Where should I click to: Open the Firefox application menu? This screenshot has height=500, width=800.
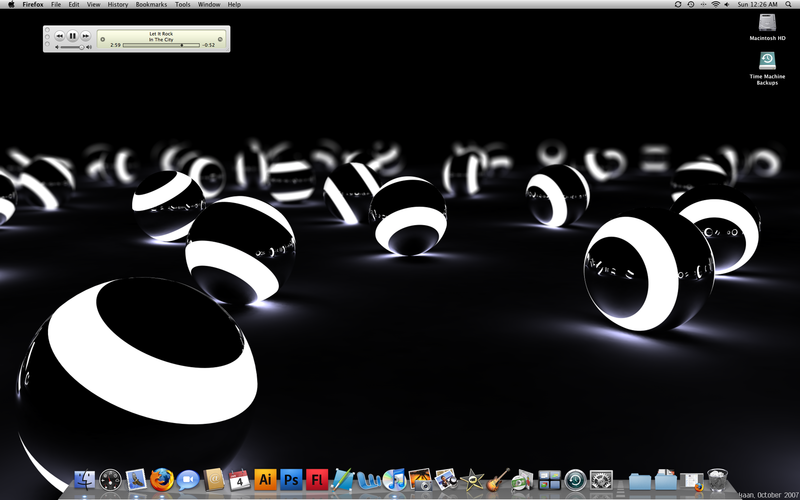33,4
